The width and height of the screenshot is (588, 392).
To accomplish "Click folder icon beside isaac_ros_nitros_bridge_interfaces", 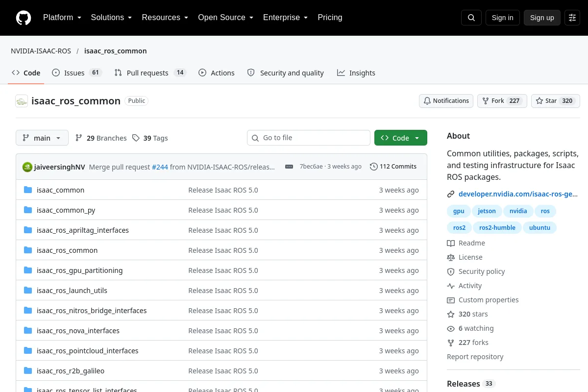I will tap(28, 311).
